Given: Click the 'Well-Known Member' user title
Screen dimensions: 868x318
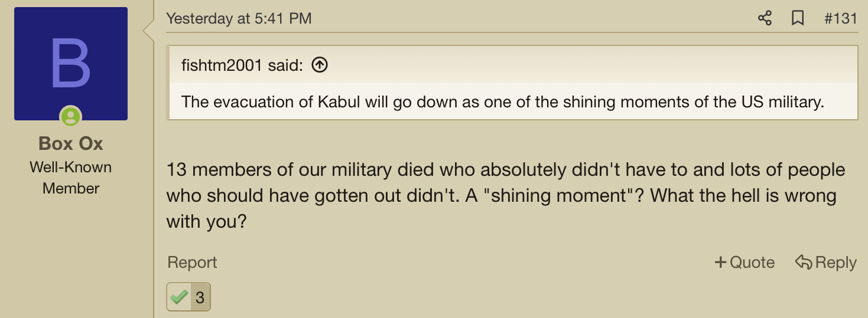Looking at the screenshot, I should point(71,178).
